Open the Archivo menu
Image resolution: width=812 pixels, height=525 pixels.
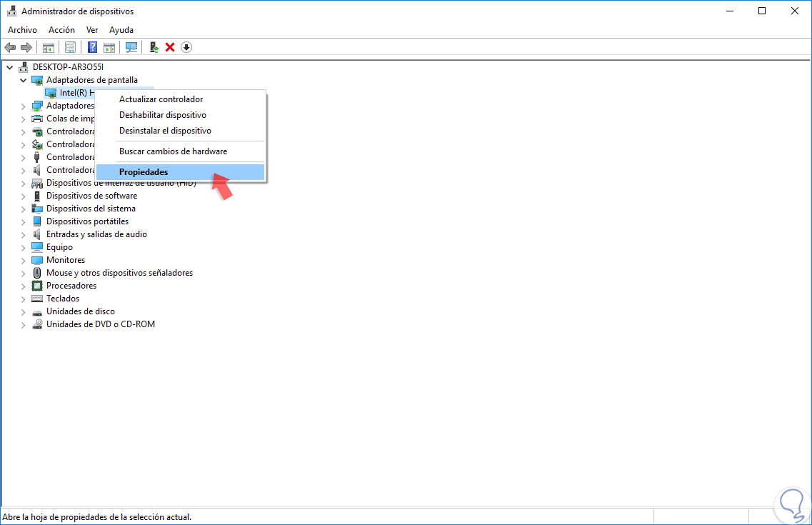(x=22, y=30)
